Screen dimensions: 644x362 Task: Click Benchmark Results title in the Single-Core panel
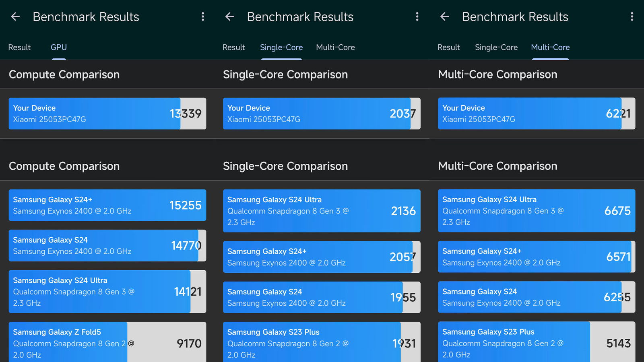point(300,17)
